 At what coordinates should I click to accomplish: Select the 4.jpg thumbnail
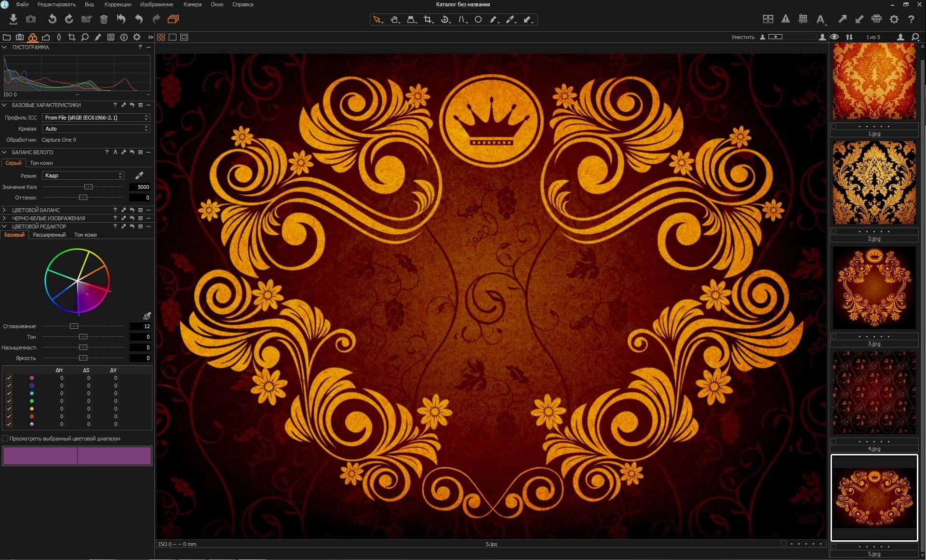pos(874,393)
